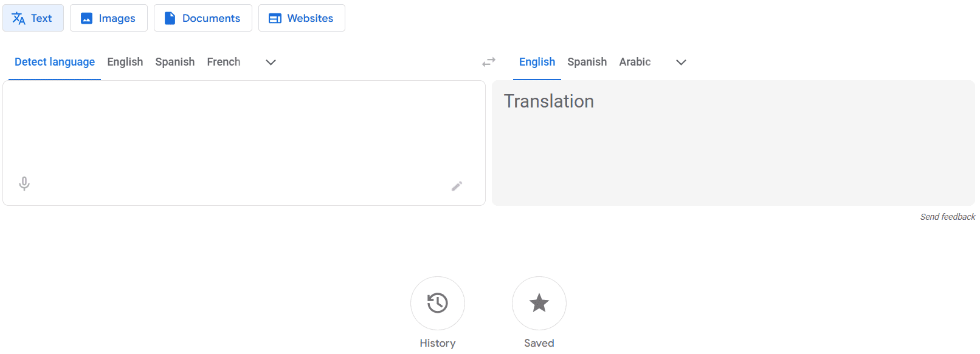Screen dimensions: 980x354
Task: Switch source language to Spanish
Action: pyautogui.click(x=174, y=61)
